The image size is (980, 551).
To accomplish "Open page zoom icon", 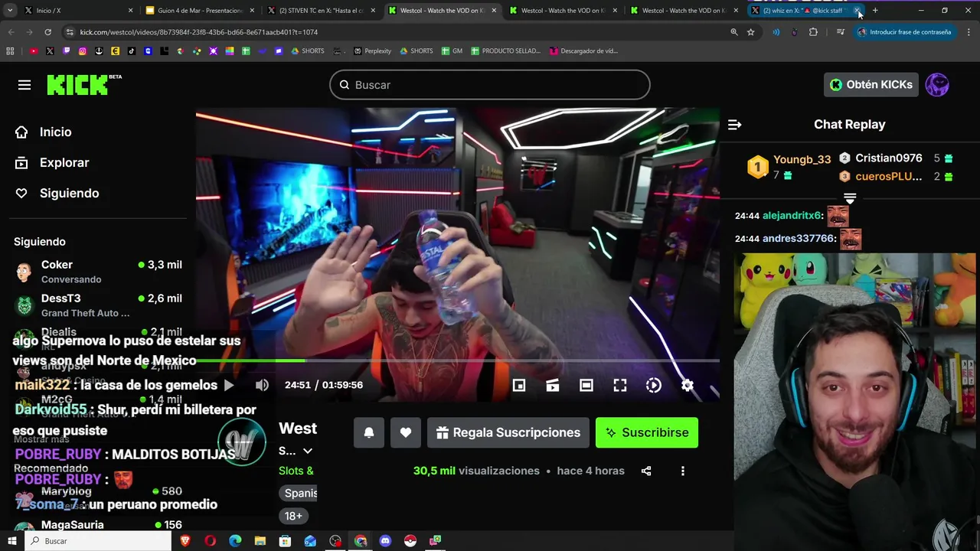I will (734, 32).
